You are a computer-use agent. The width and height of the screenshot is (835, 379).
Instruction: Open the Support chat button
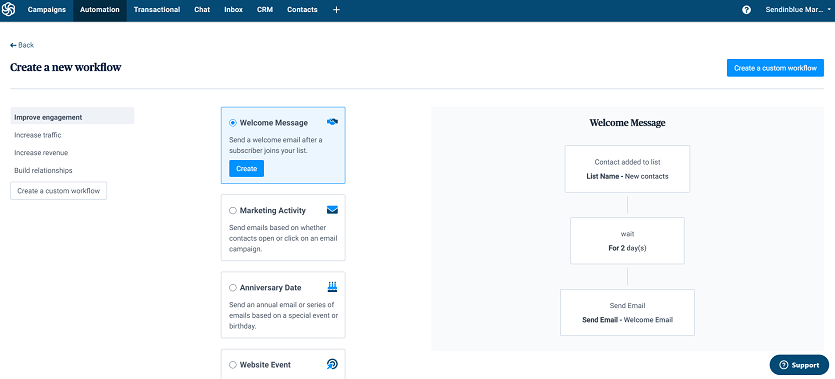pyautogui.click(x=799, y=365)
